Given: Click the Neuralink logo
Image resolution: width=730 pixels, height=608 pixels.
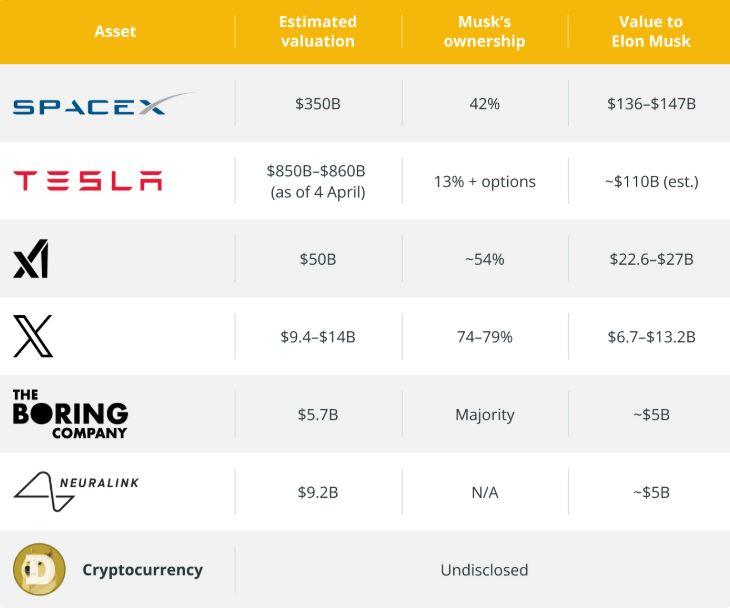Looking at the screenshot, I should [x=76, y=491].
